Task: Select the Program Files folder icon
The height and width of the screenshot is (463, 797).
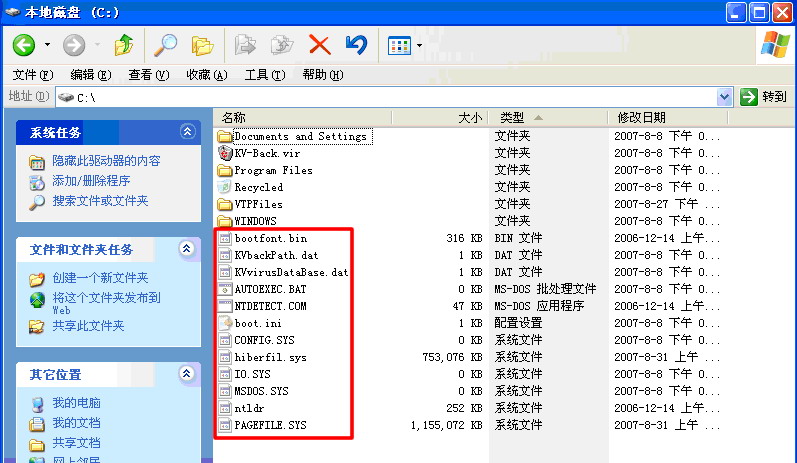Action: point(225,171)
